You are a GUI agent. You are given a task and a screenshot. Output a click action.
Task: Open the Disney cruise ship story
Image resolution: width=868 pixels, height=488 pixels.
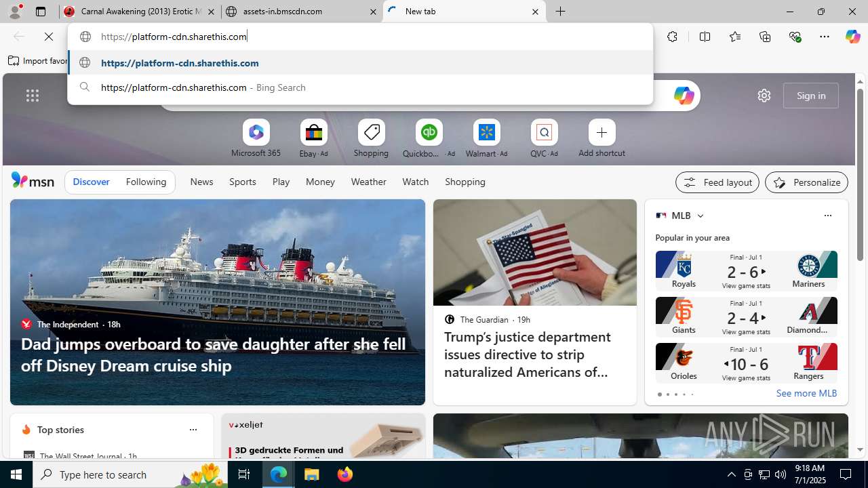click(218, 302)
